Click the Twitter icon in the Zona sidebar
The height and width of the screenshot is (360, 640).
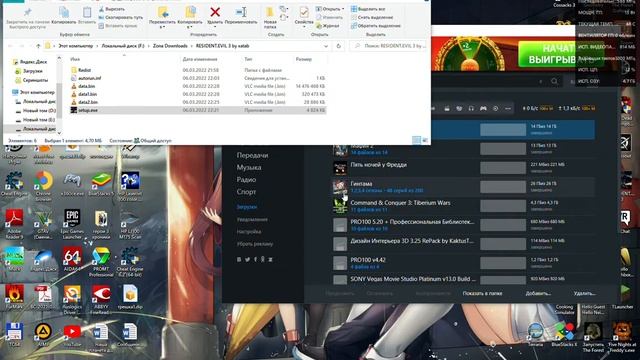pyautogui.click(x=247, y=259)
